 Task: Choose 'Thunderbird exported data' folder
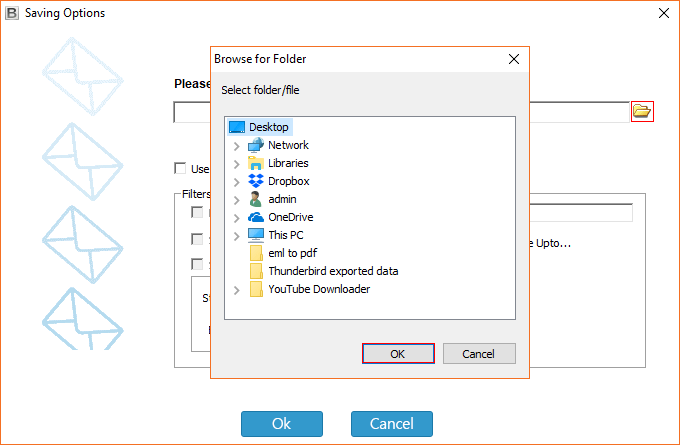tap(332, 271)
